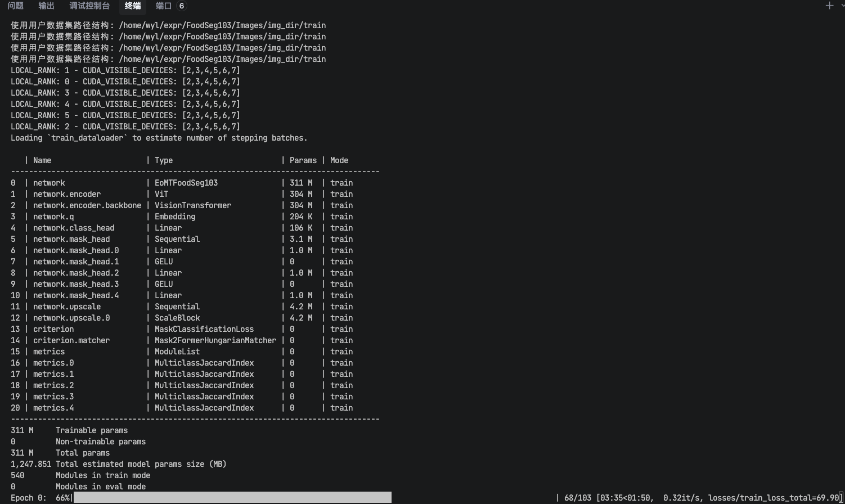Viewport: 845px width, 504px height.
Task: Click 'network.upscale.0' in row 12
Action: click(x=71, y=318)
